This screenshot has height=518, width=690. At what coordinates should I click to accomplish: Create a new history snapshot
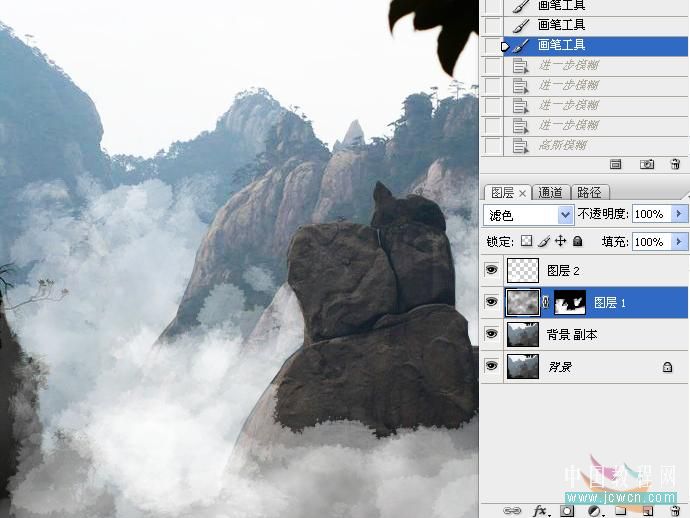[646, 165]
